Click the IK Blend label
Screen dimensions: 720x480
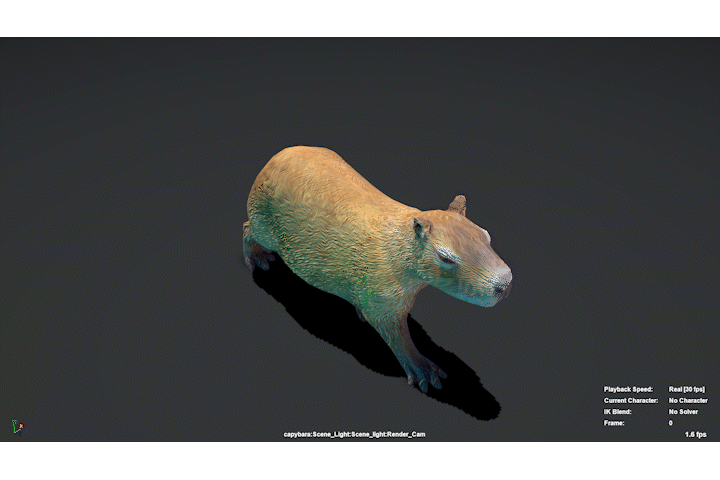(617, 412)
